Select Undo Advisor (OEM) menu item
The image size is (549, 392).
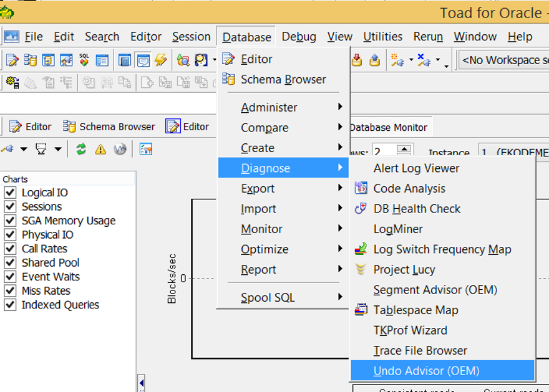pyautogui.click(x=442, y=371)
